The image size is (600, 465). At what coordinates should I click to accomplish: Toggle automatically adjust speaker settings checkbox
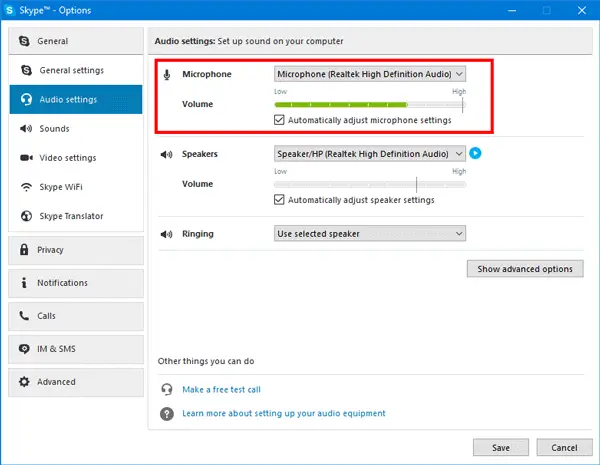point(279,200)
